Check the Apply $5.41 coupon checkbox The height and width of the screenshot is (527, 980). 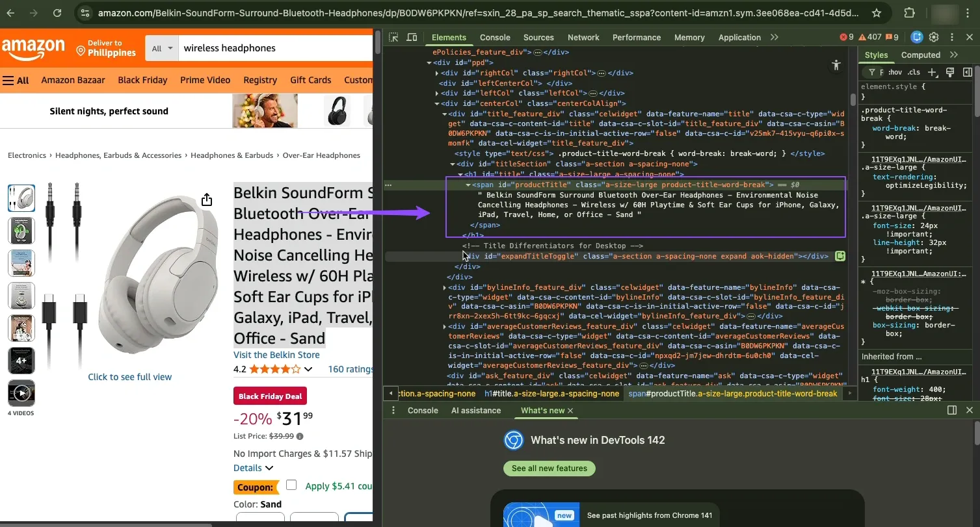[291, 485]
